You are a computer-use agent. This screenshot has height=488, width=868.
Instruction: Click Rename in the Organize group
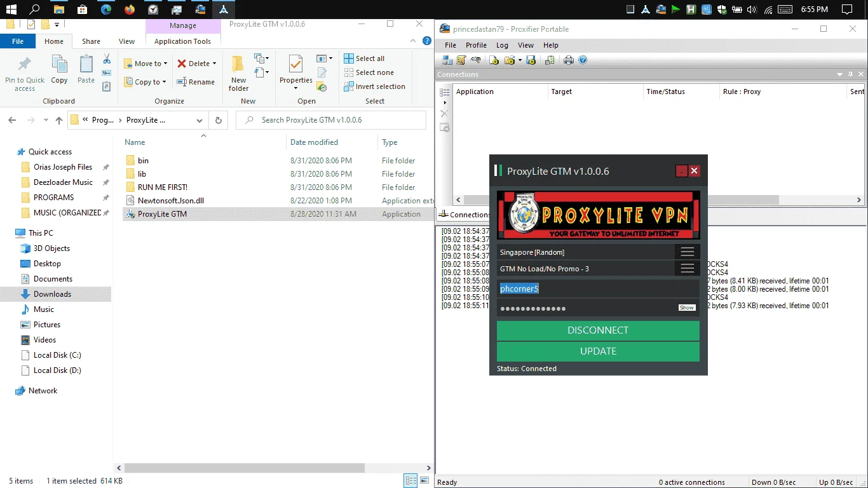(196, 82)
